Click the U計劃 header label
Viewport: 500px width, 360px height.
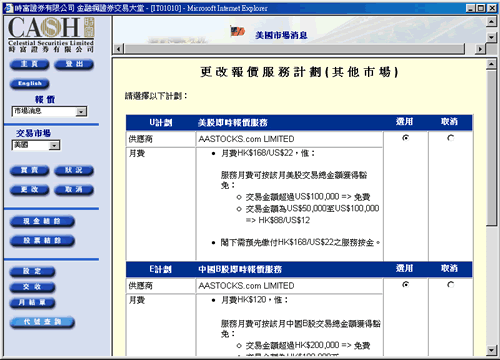click(x=161, y=123)
